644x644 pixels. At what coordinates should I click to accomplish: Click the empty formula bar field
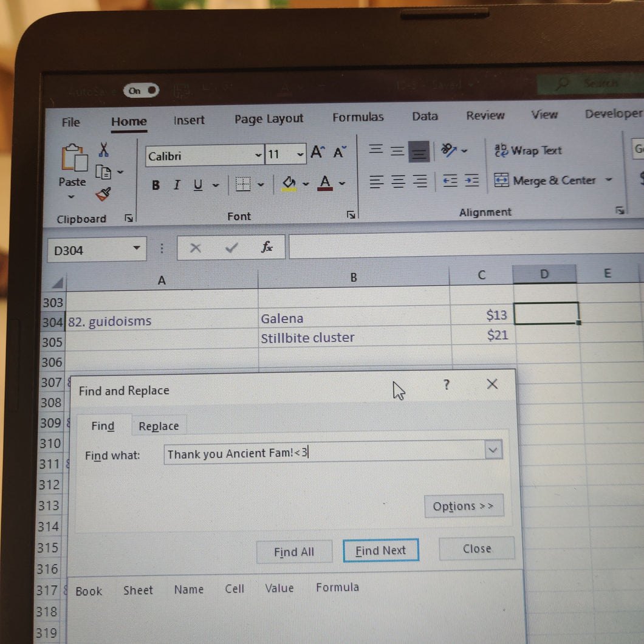coord(466,245)
